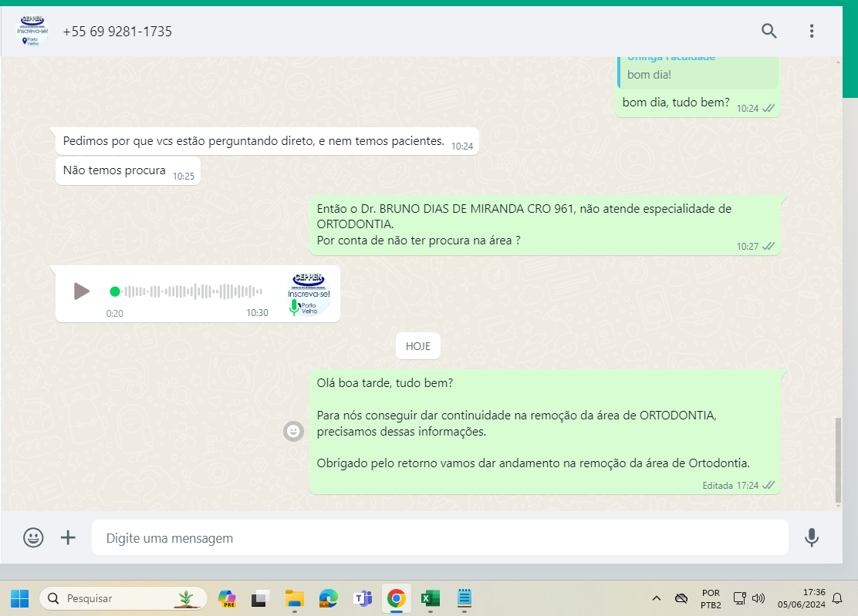The image size is (858, 616).
Task: Launch Microsoft Teams from the taskbar
Action: [362, 598]
